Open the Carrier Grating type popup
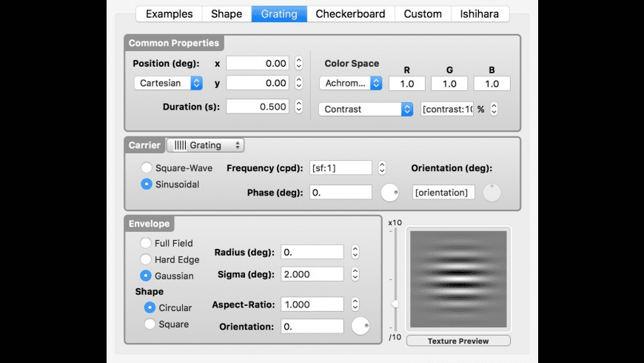 pyautogui.click(x=205, y=145)
